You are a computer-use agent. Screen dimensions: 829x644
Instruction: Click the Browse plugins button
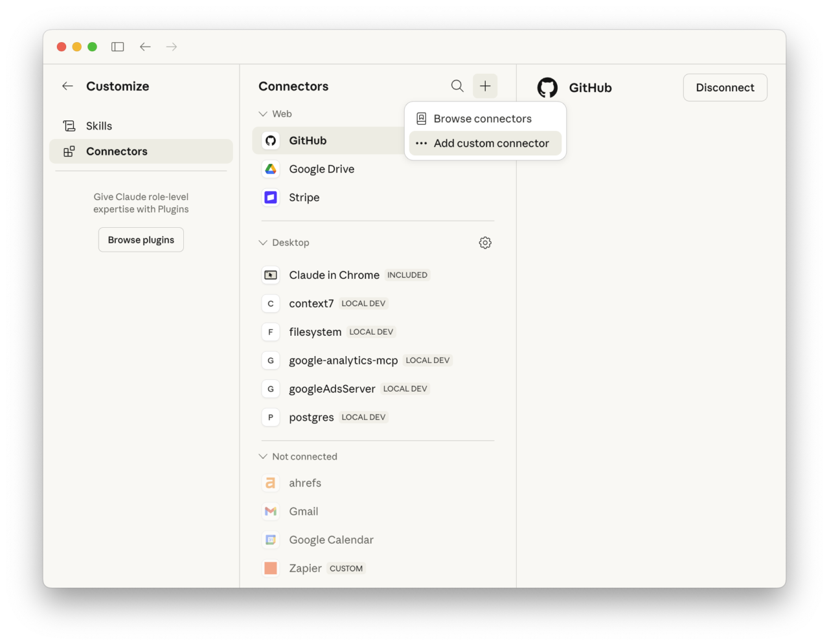[x=141, y=240]
